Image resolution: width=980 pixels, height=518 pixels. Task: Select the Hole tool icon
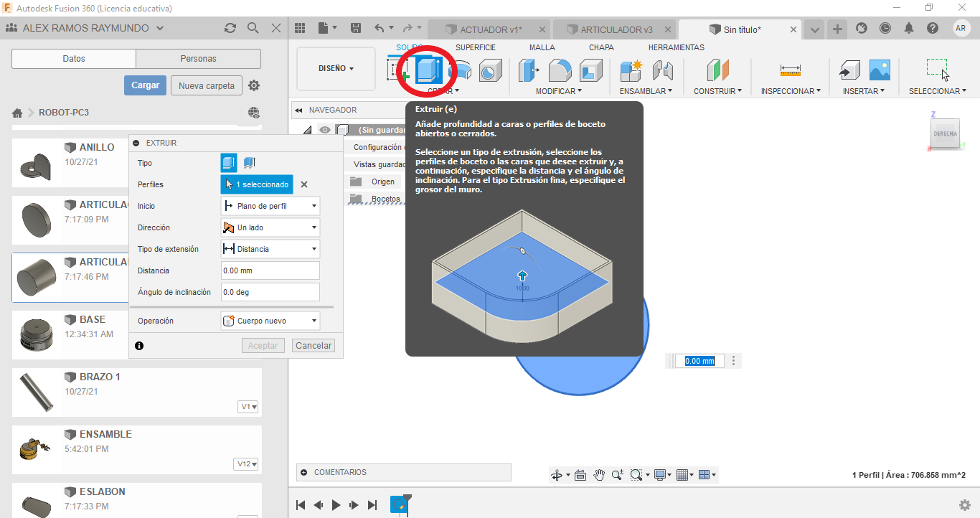click(491, 70)
